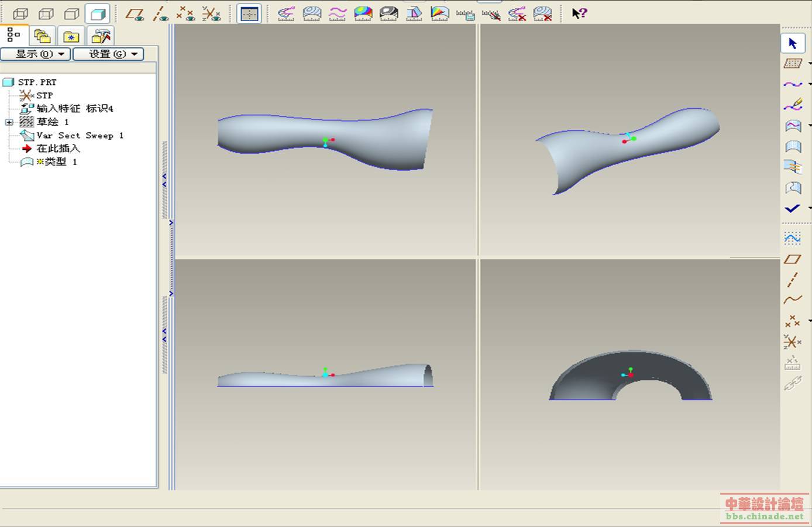
Task: Click the What's This help cursor
Action: tap(579, 13)
